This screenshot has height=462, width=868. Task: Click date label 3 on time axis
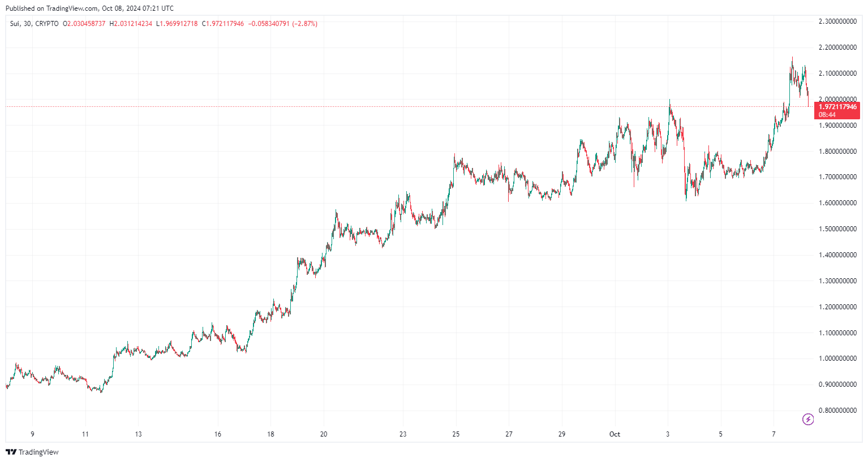668,434
